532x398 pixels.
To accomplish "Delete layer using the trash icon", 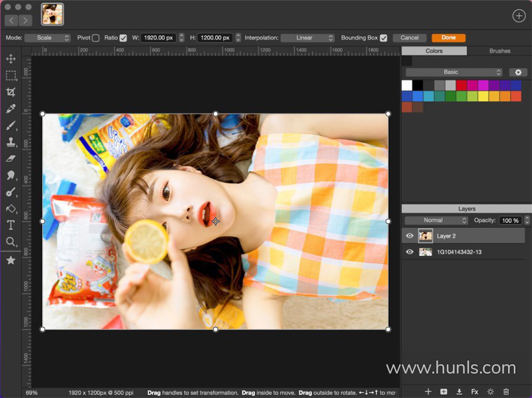I will click(505, 391).
